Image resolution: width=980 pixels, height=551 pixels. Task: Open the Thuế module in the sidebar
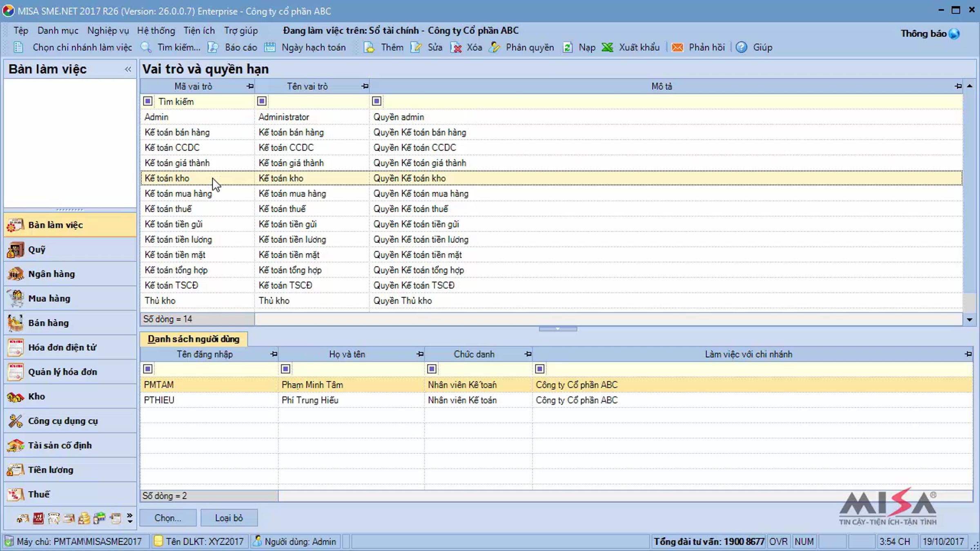(x=70, y=494)
